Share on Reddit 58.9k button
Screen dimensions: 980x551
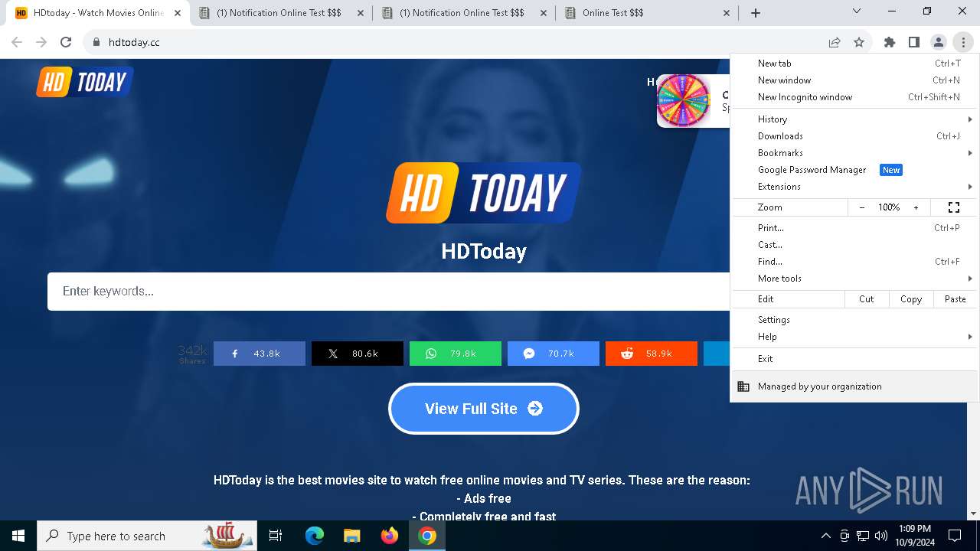[652, 354]
